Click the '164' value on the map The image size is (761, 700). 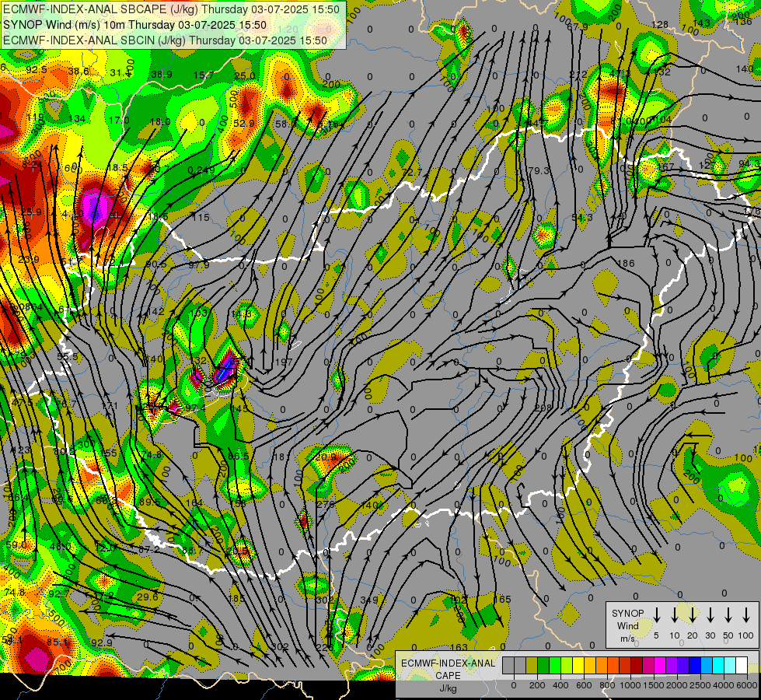[x=194, y=502]
